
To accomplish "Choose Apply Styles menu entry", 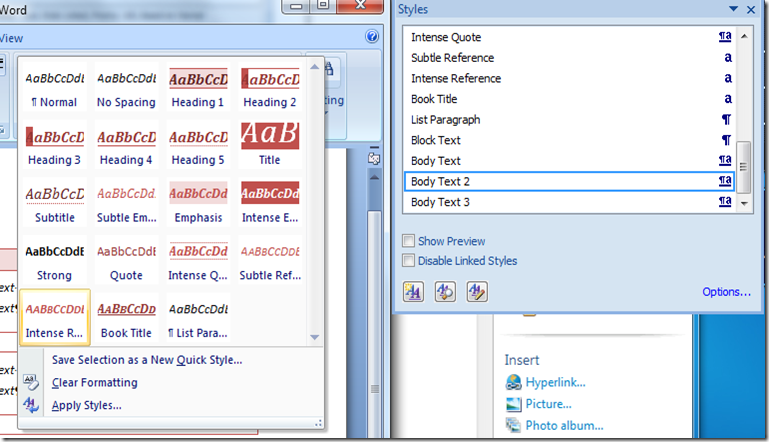I will (87, 405).
